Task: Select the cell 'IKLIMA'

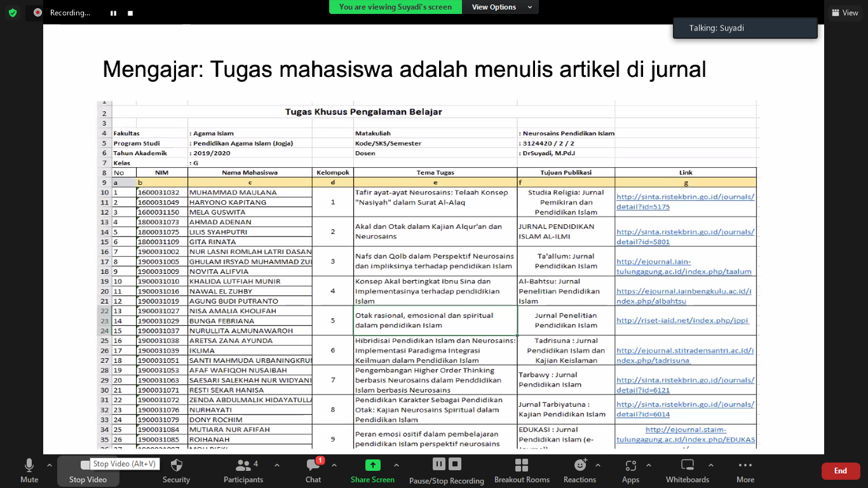Action: [250, 351]
